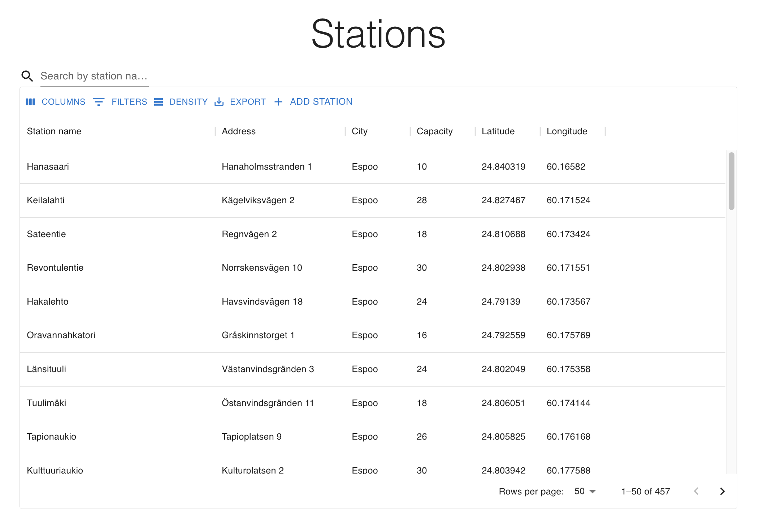Viewport: 759px width, 532px height.
Task: Select the Tapionaukio station row
Action: [52, 437]
